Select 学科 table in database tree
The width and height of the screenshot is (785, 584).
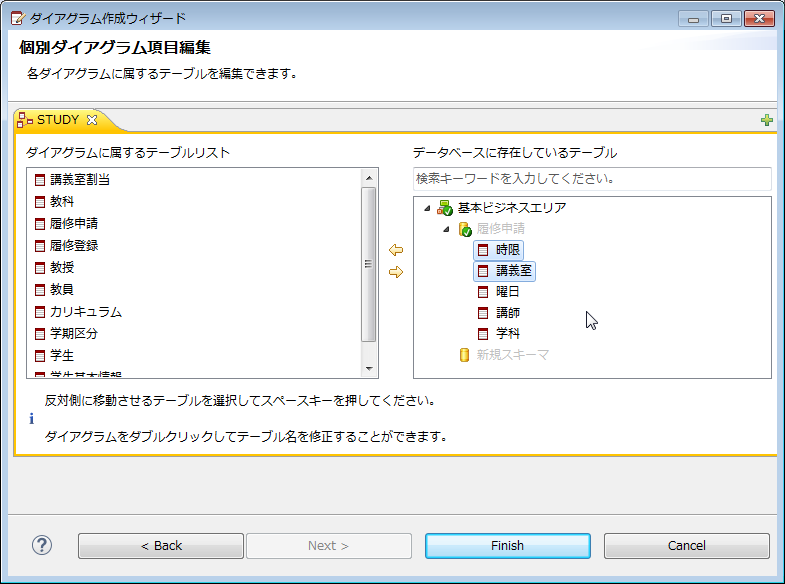coord(508,334)
